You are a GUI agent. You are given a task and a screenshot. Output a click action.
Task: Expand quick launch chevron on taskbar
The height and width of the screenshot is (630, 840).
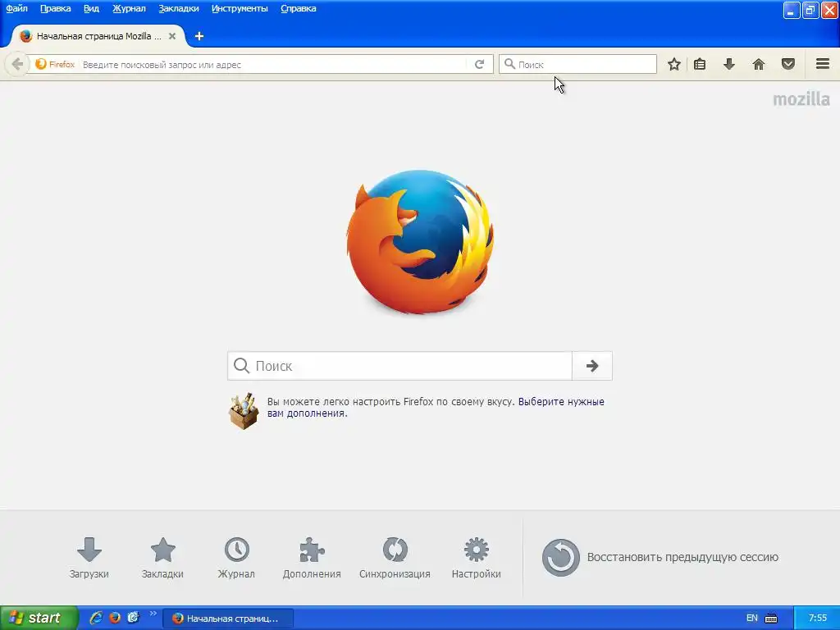pyautogui.click(x=153, y=614)
